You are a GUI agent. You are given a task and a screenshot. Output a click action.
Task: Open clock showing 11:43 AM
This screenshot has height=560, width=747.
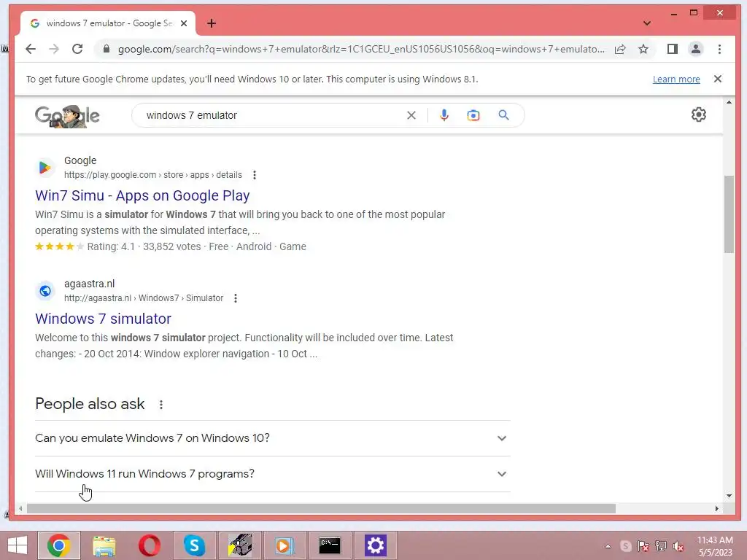click(715, 546)
